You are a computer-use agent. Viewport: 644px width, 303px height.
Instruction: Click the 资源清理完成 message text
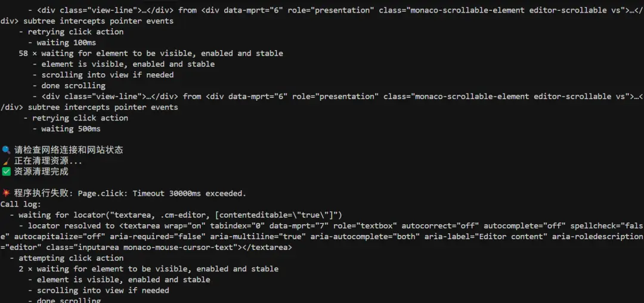pyautogui.click(x=41, y=171)
